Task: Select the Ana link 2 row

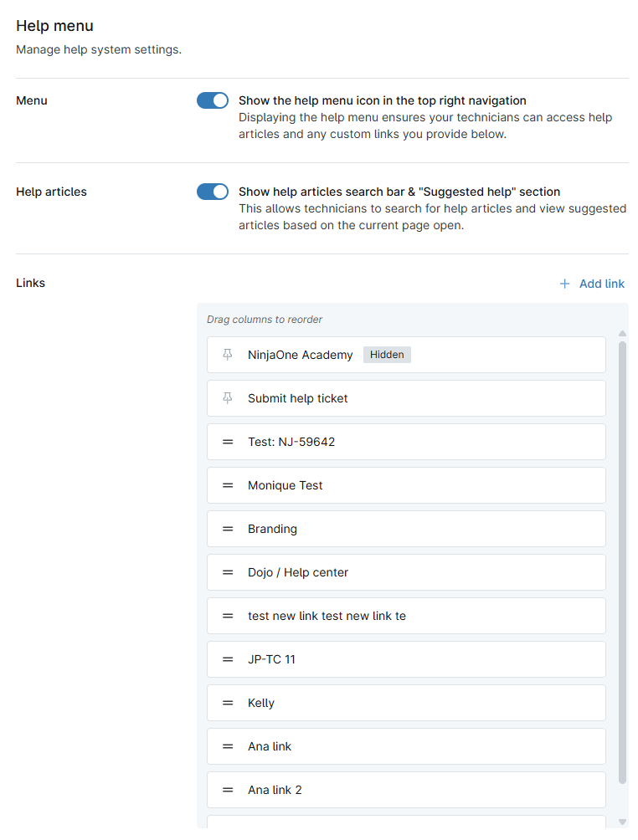Action: tap(275, 790)
